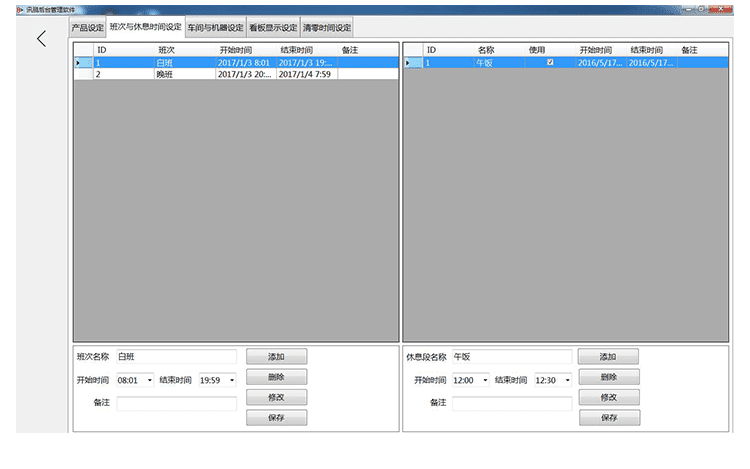This screenshot has height=469, width=750.
Task: Open the 车间与机器设定 tab
Action: 215,27
